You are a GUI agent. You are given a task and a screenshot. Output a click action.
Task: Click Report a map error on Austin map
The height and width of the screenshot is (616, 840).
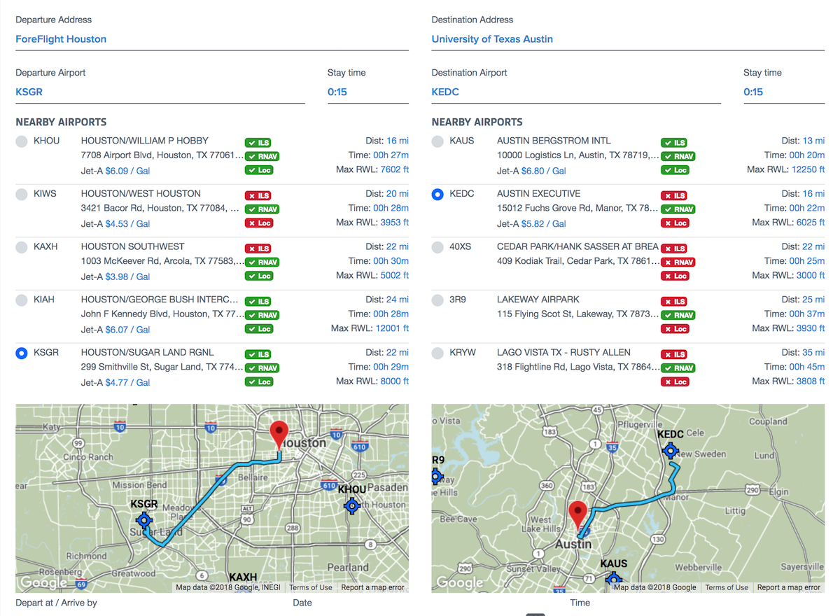pyautogui.click(x=788, y=588)
